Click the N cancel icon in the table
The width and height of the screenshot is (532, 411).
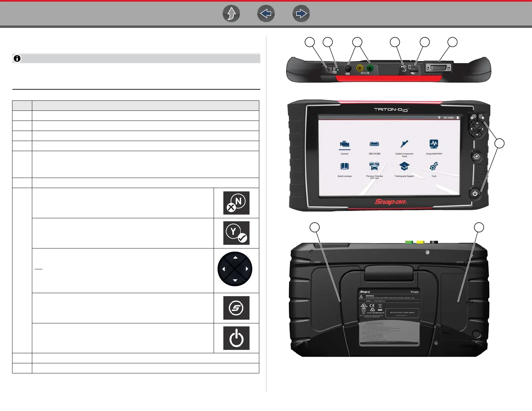click(236, 203)
